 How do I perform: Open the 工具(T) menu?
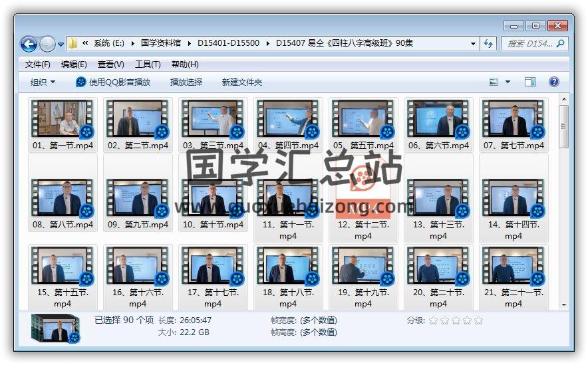[x=148, y=64]
